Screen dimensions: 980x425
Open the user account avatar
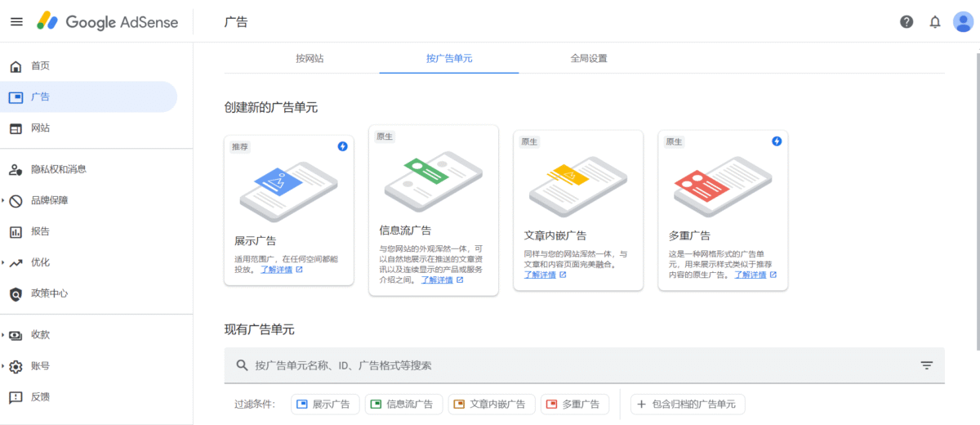click(x=964, y=22)
